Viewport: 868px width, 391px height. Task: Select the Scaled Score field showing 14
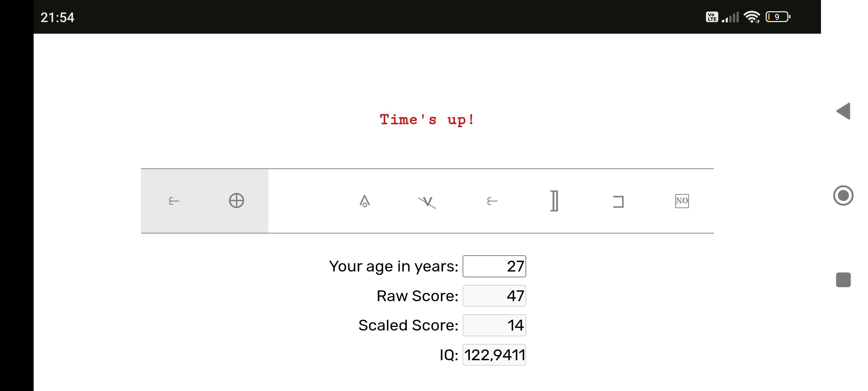[x=494, y=325]
